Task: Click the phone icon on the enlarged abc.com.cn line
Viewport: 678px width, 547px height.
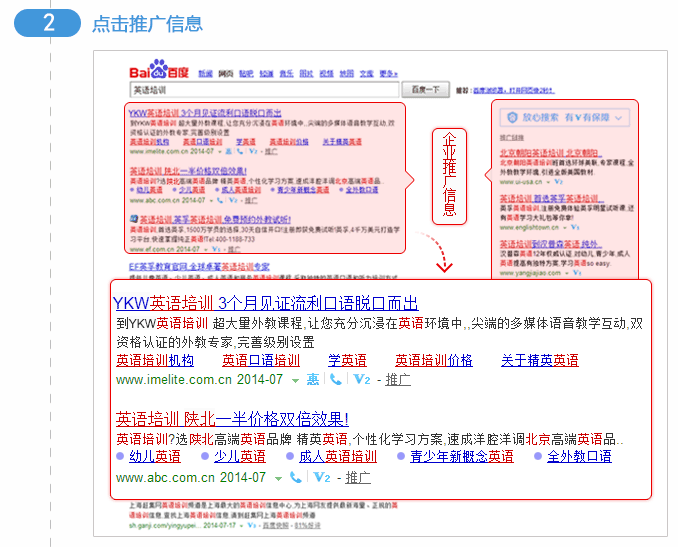Action: (x=296, y=477)
